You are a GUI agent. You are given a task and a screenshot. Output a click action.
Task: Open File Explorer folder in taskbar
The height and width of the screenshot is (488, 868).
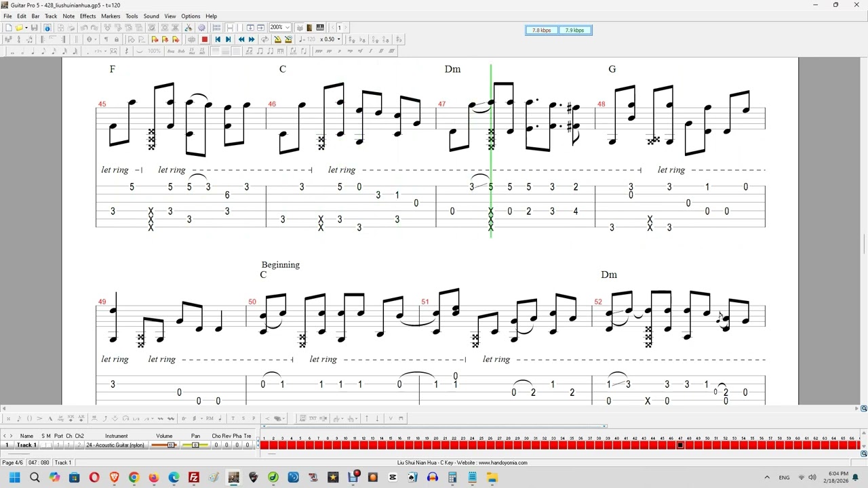click(x=492, y=478)
